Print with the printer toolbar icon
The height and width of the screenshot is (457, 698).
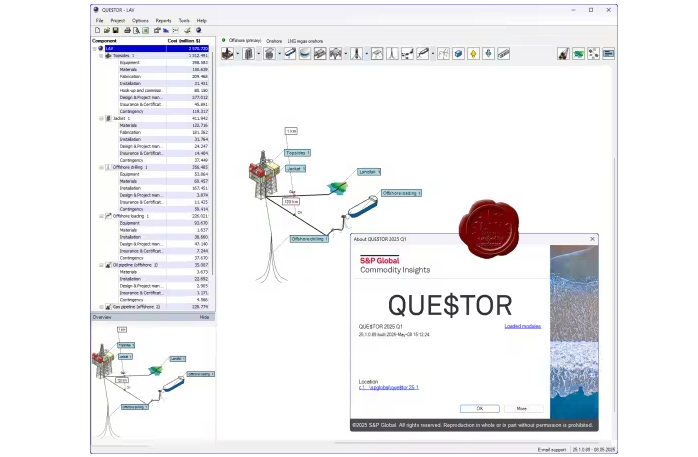[127, 30]
